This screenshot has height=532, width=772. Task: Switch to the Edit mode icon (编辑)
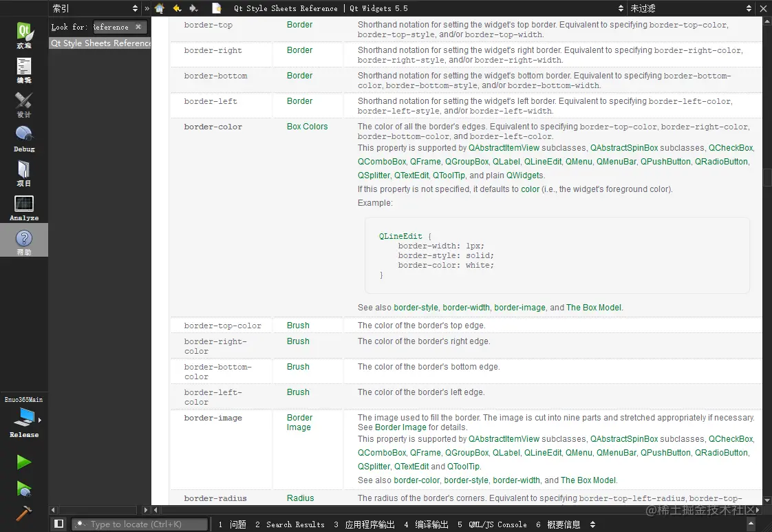pos(24,70)
